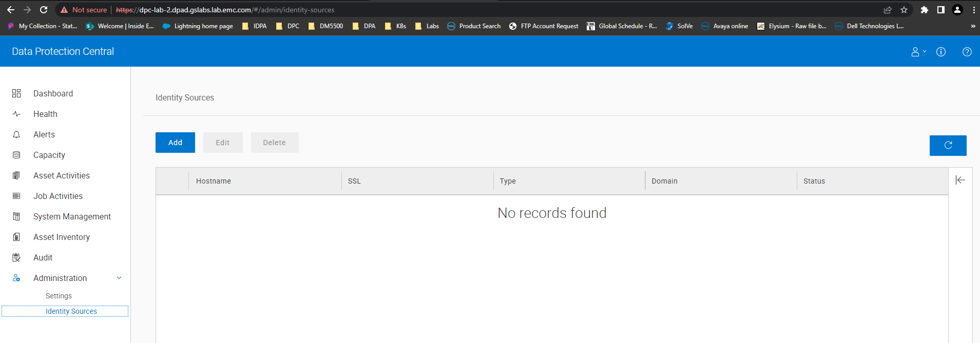Select Administration menu item
The width and height of the screenshot is (980, 343).
60,278
